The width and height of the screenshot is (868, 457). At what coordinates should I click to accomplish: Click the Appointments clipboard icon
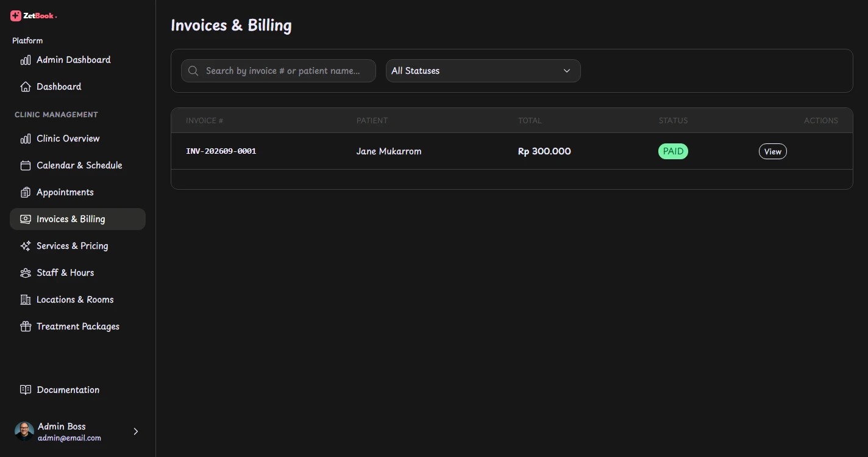26,192
